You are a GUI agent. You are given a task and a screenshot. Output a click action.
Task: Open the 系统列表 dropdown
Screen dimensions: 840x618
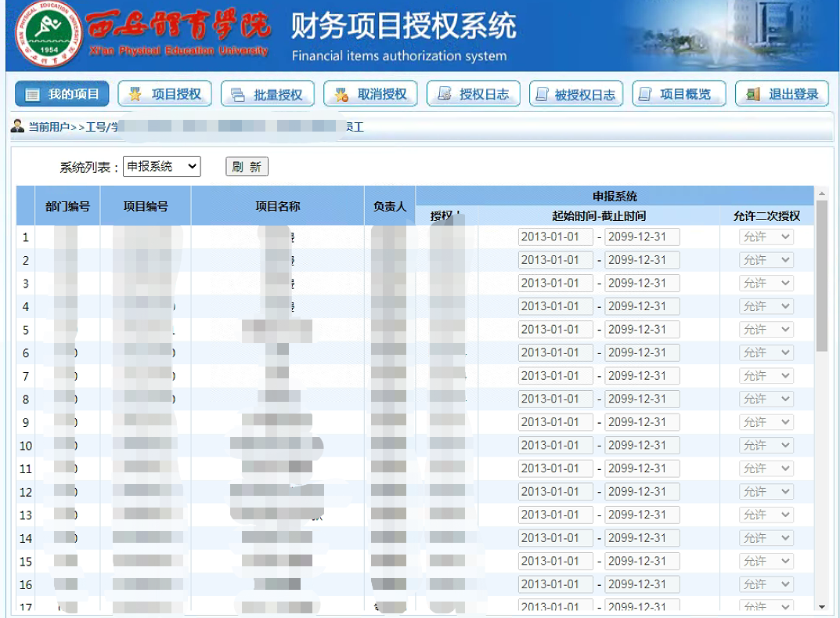(x=162, y=166)
